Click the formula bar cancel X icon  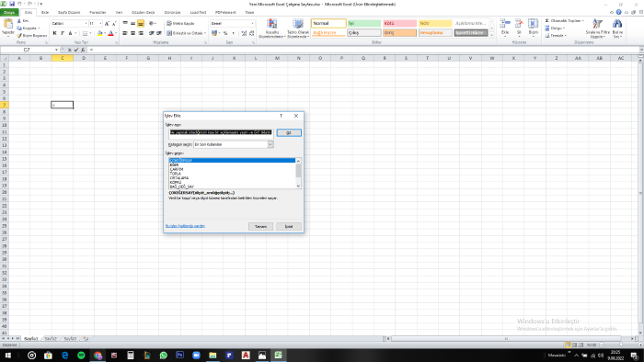[x=69, y=50]
